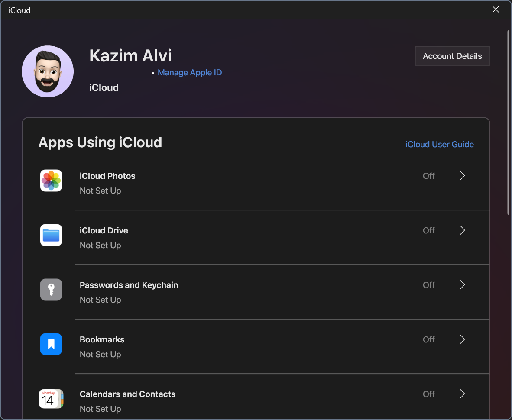Click the Calendars and Contacts label
The width and height of the screenshot is (512, 420).
tap(127, 394)
